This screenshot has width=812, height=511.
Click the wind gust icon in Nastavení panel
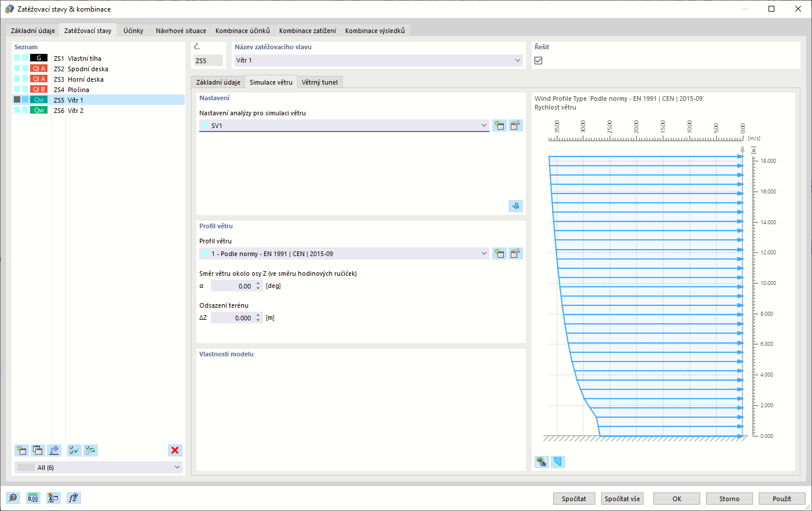pyautogui.click(x=515, y=206)
